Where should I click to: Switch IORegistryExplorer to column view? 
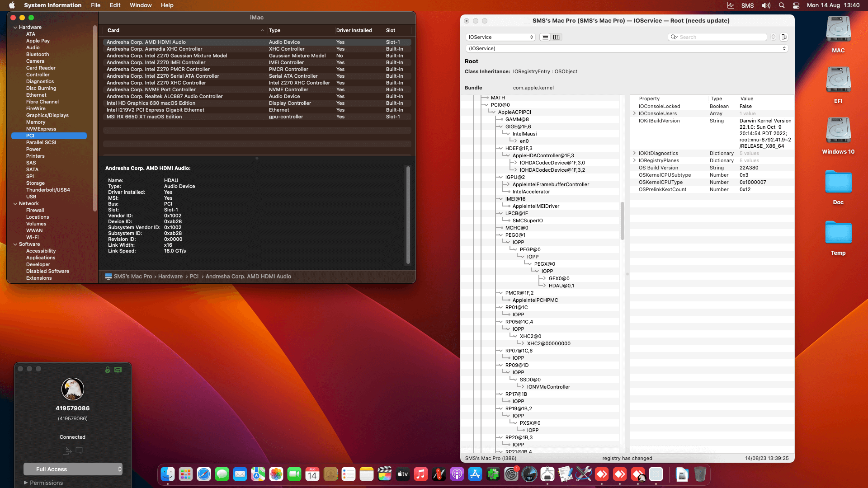click(x=556, y=37)
